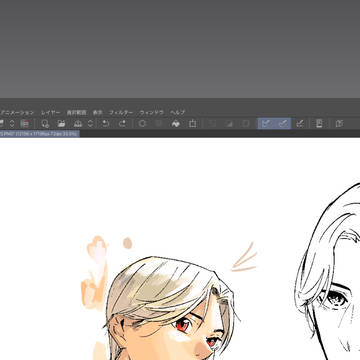The height and width of the screenshot is (360, 360).
Task: Select the PNG canvas tab (33.0%)
Action: [39, 134]
